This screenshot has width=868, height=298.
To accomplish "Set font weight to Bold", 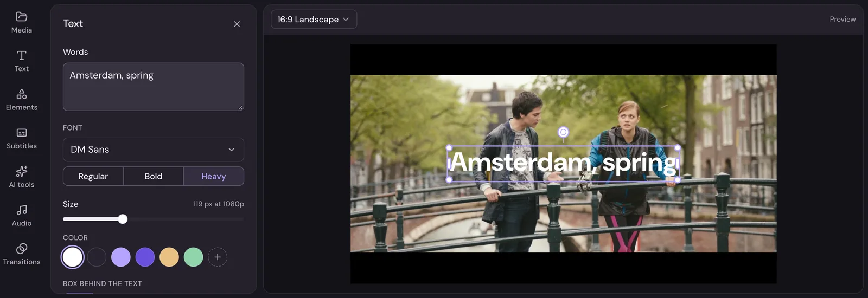I will coord(154,176).
